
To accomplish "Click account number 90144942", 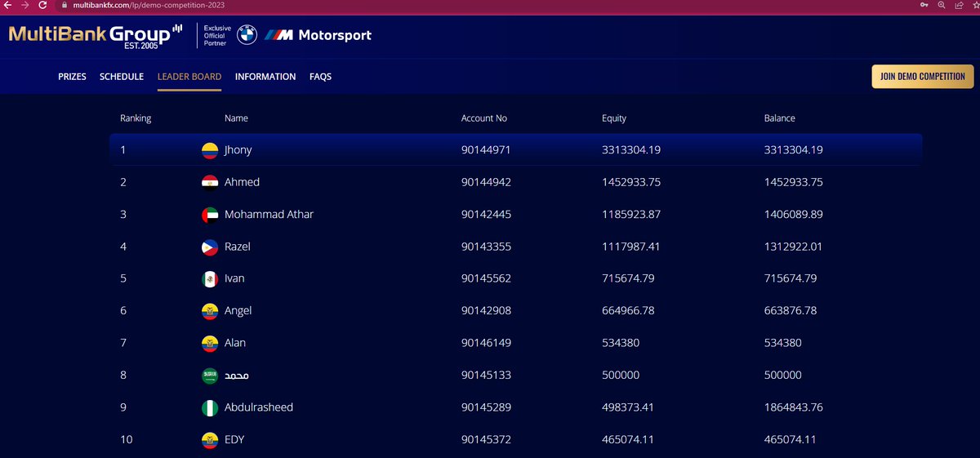I will click(x=486, y=182).
